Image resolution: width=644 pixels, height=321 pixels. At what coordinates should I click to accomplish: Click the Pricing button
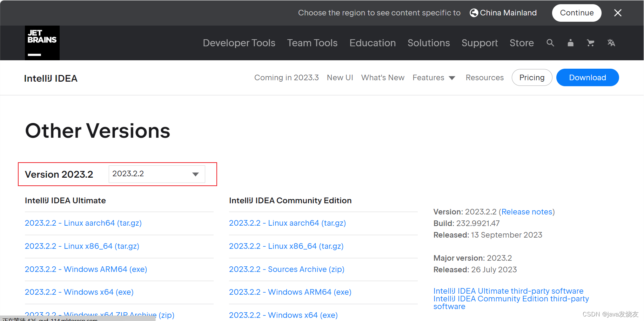532,77
